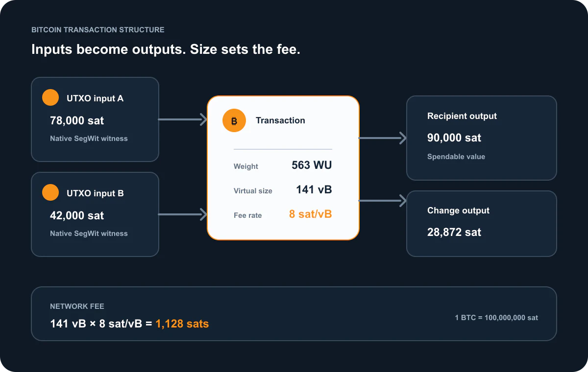Click the arrow from input B to Transaction

(183, 214)
